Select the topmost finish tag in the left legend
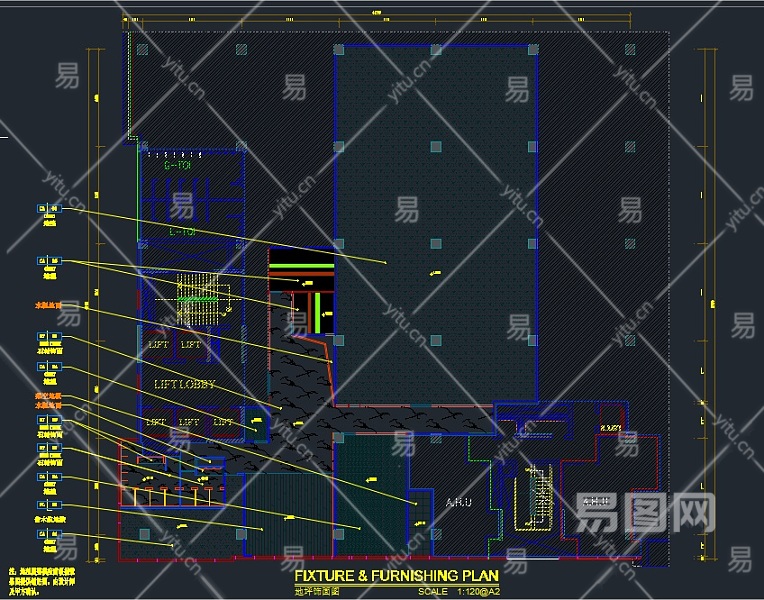Image resolution: width=764 pixels, height=600 pixels. point(49,210)
